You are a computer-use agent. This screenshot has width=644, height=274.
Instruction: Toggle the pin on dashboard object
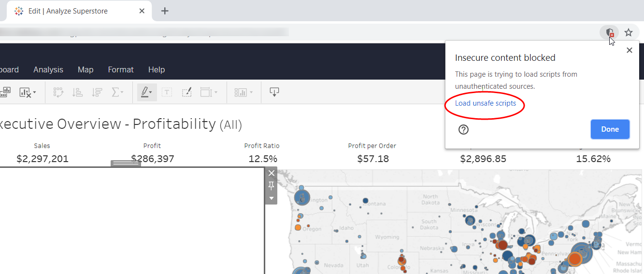(x=271, y=186)
